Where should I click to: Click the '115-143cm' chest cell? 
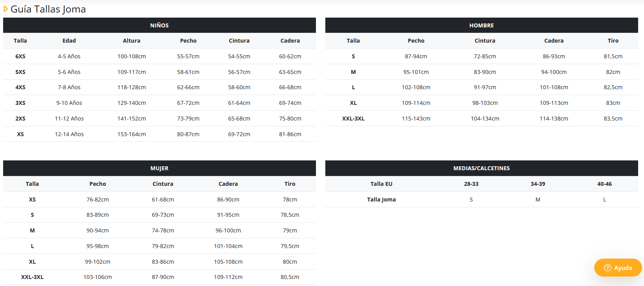[416, 119]
